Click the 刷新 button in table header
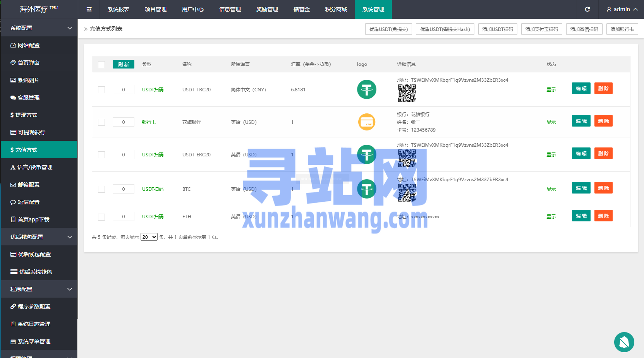The width and height of the screenshot is (644, 358). pos(124,64)
